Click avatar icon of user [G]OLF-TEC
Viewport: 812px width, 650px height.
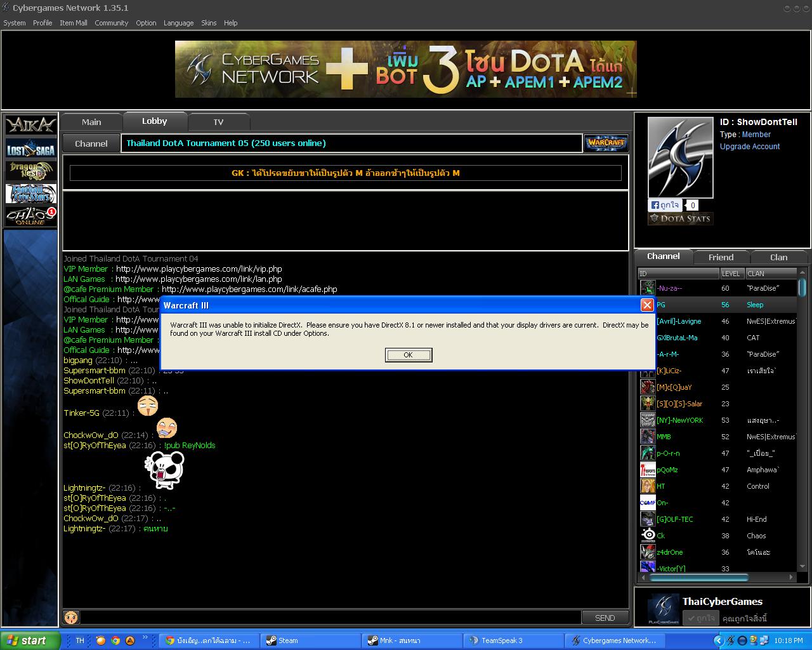click(x=648, y=519)
